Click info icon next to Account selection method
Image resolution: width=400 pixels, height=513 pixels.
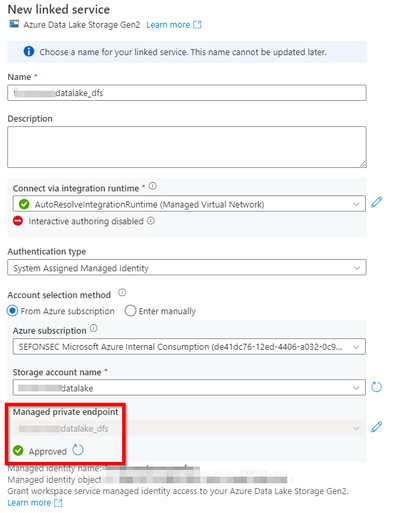point(122,293)
